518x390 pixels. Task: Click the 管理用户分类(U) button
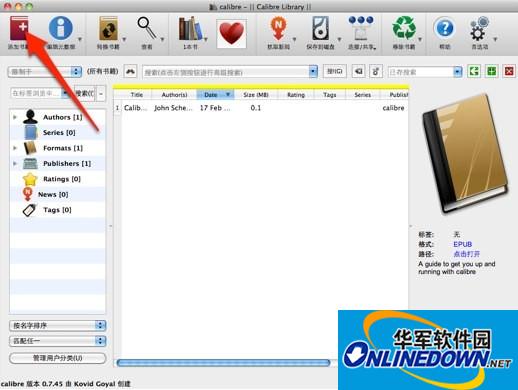58,358
